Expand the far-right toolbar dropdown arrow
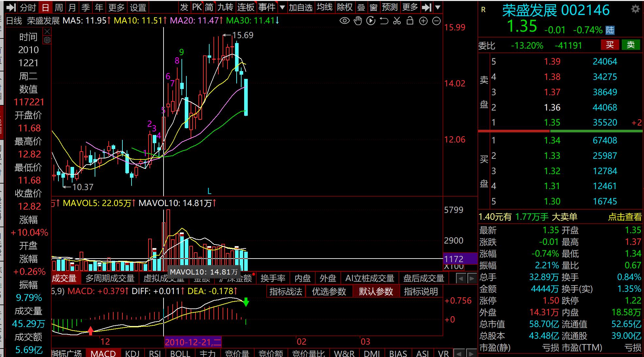This screenshot has height=357, width=644. [438, 7]
